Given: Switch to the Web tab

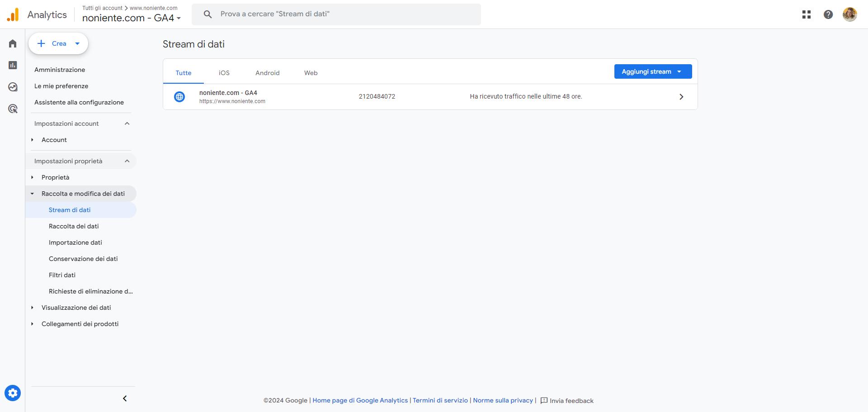Looking at the screenshot, I should point(311,73).
